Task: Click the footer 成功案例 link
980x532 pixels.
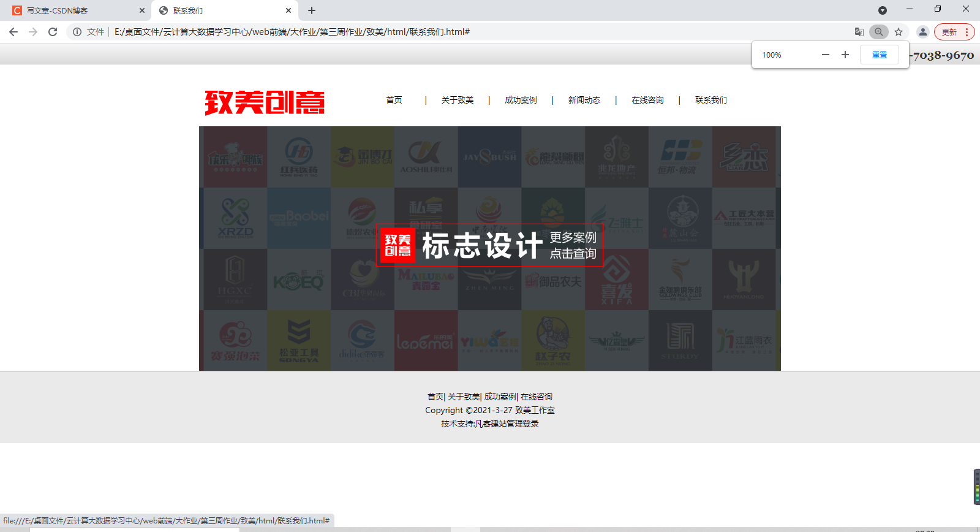Action: [x=500, y=397]
